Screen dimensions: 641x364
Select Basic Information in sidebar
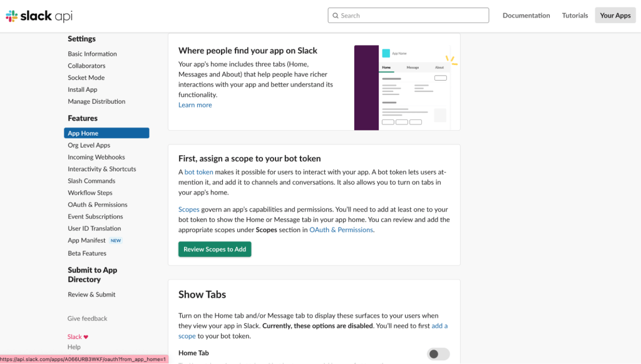92,54
